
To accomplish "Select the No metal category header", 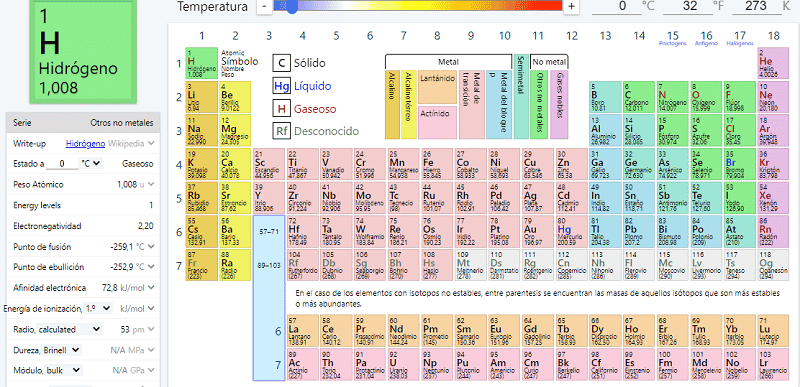I will tap(549, 62).
